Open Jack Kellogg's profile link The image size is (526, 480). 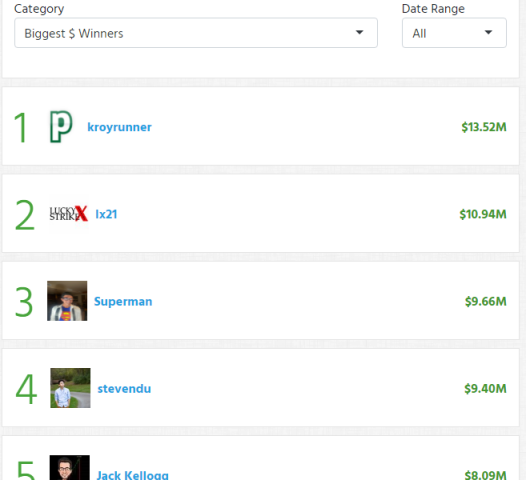[133, 475]
